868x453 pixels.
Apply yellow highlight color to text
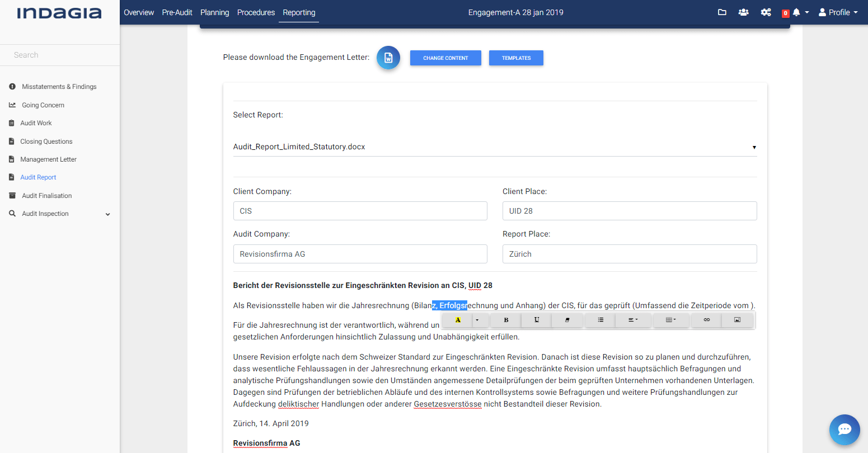[x=458, y=320]
